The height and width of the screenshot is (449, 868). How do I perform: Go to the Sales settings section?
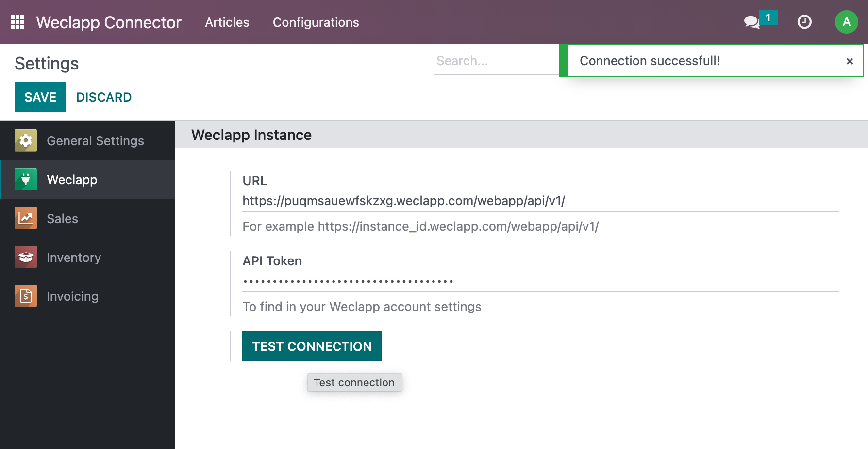coord(87,218)
